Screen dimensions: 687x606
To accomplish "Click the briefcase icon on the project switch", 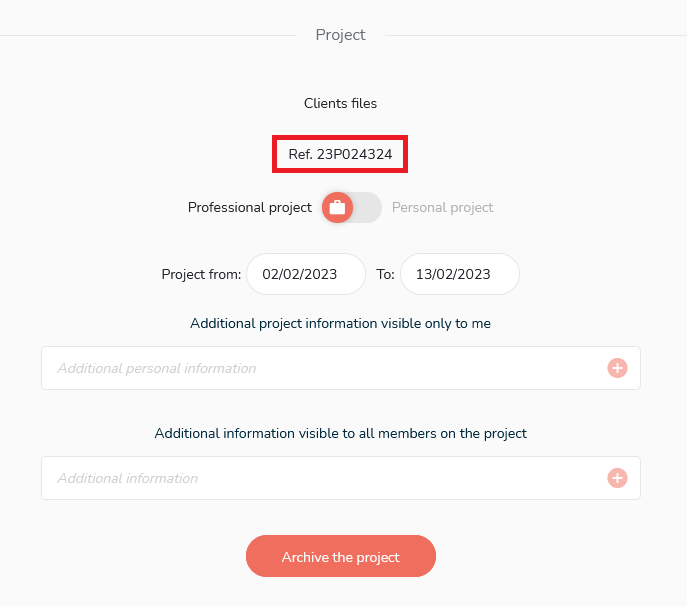I will pos(337,207).
